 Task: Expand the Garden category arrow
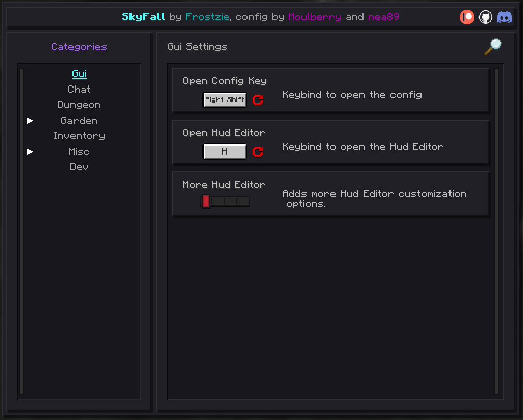31,121
